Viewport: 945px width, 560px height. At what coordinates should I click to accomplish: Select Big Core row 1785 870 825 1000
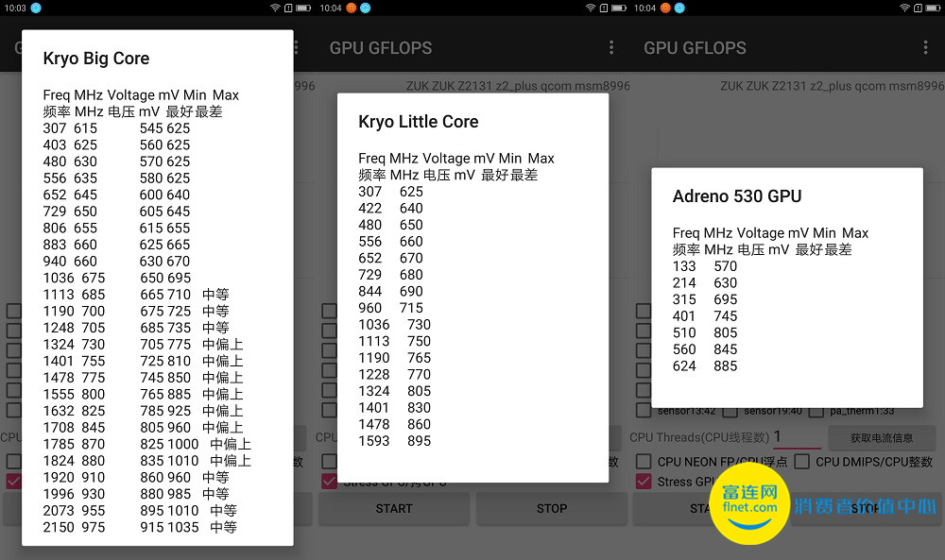(147, 445)
